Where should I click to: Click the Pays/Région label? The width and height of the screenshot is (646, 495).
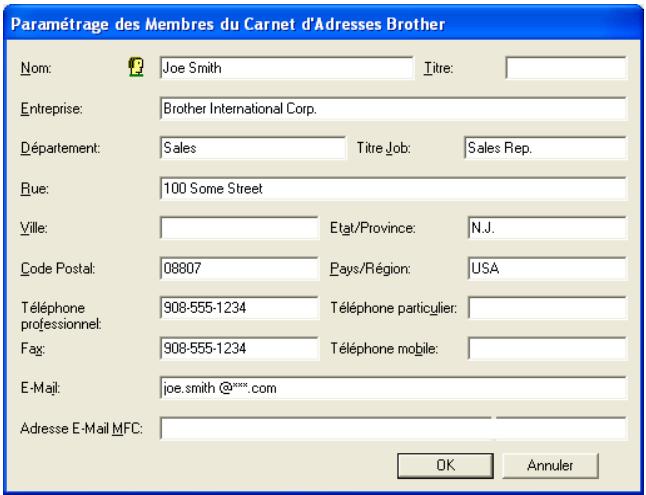click(x=370, y=268)
